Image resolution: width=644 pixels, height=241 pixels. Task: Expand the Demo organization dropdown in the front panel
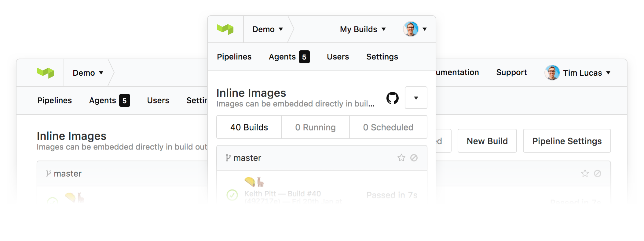tap(267, 29)
